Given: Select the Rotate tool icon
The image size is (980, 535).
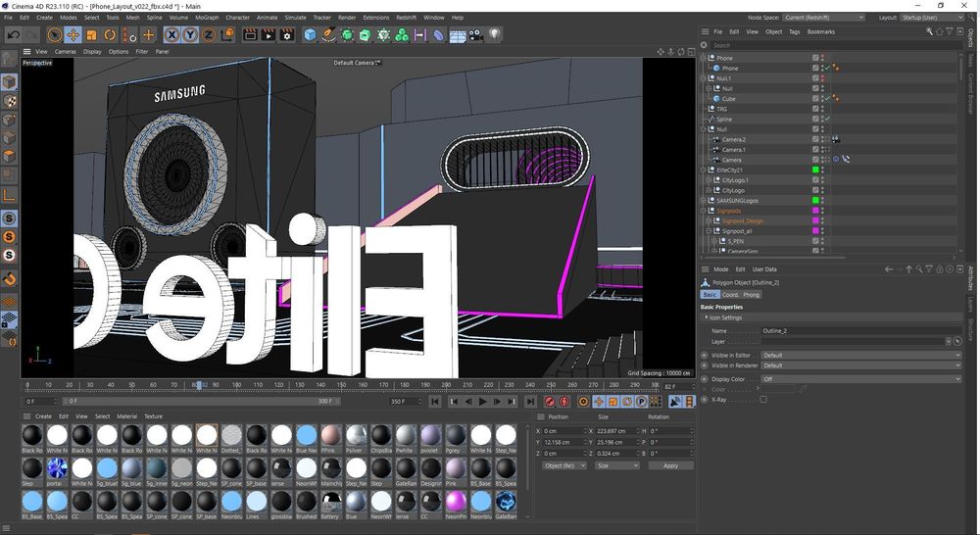Looking at the screenshot, I should pyautogui.click(x=110, y=34).
